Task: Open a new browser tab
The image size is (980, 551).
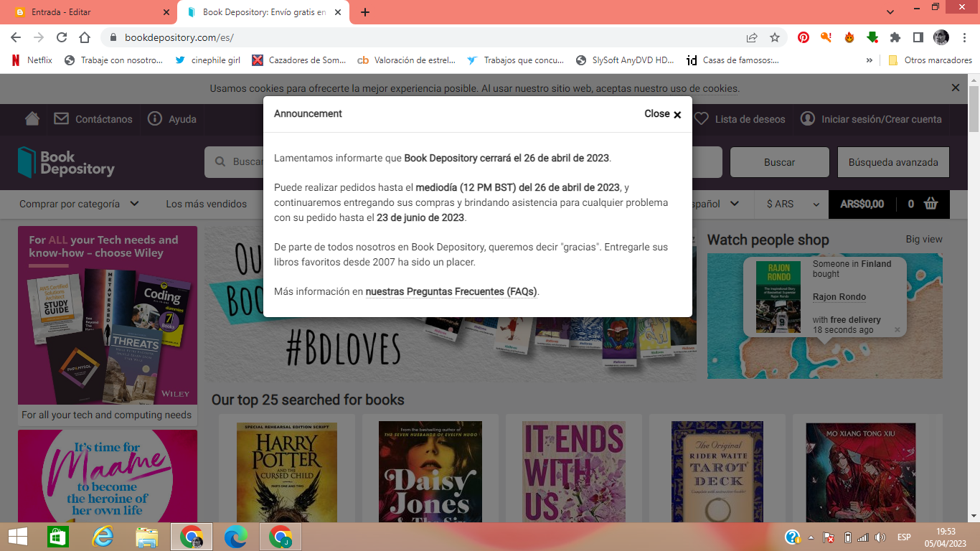Action: tap(365, 12)
